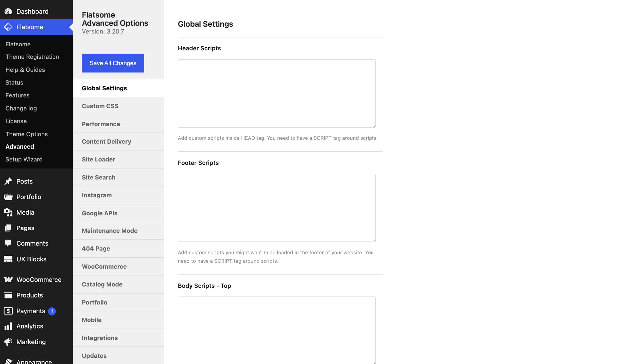Viewport: 638px width, 364px height.
Task: Open the Flatsome submenu overview link
Action: [x=18, y=44]
